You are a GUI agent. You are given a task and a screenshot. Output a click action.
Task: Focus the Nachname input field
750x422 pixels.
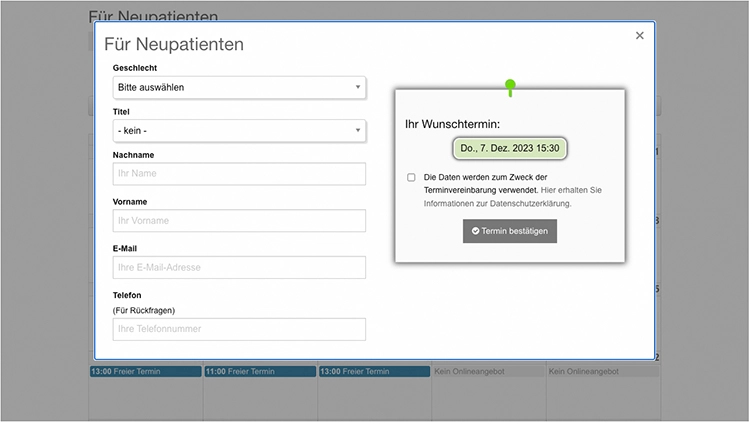coord(239,174)
